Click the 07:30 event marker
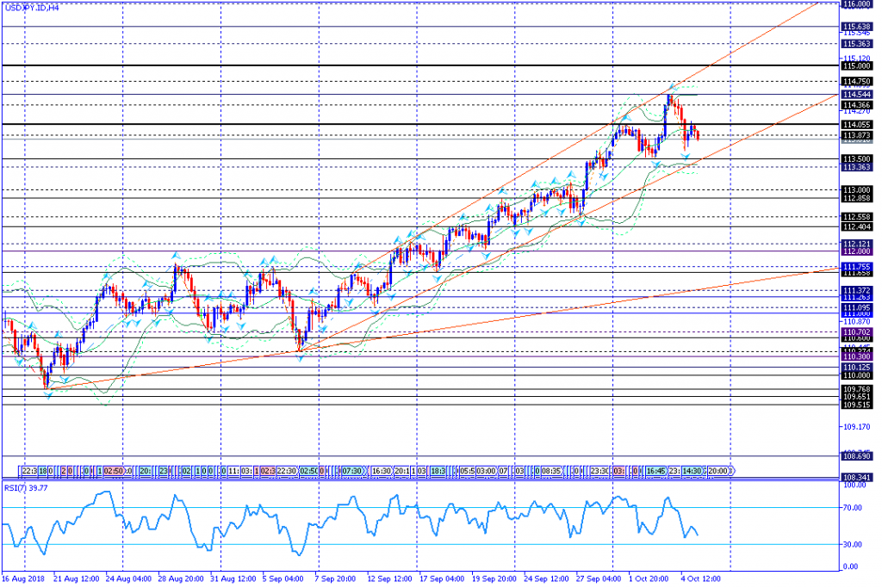This screenshot has height=588, width=882. coord(351,472)
